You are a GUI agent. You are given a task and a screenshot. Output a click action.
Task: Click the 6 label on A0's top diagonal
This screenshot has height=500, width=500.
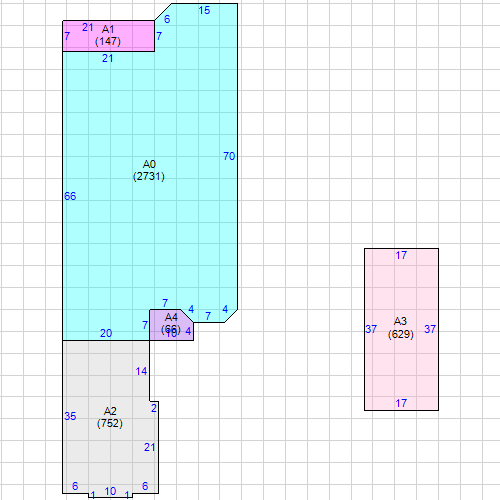[x=167, y=19]
